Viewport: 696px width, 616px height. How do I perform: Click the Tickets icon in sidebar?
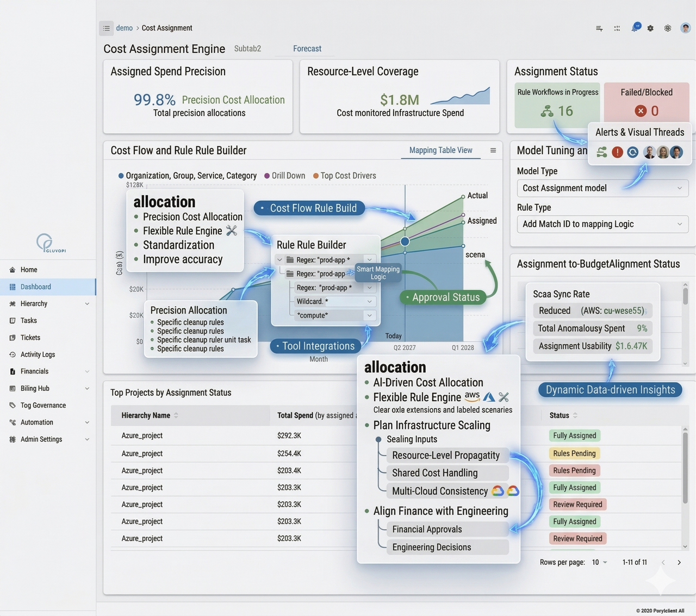[13, 338]
